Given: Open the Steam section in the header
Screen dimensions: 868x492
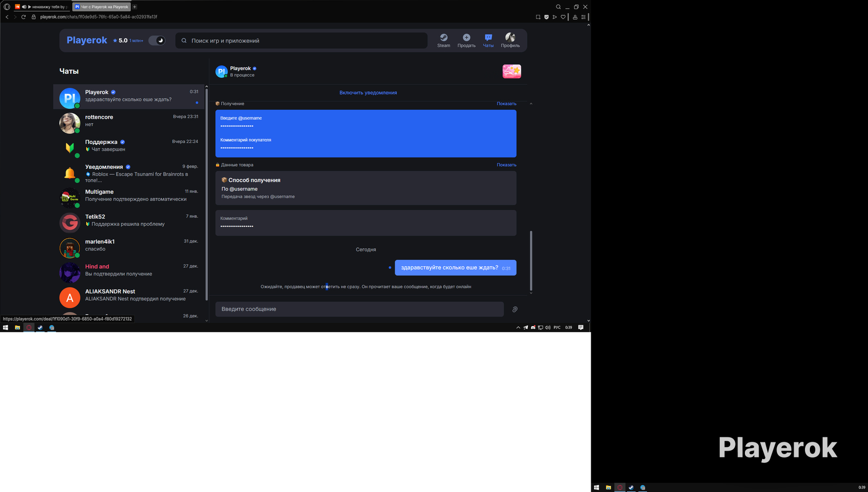Looking at the screenshot, I should click(444, 40).
